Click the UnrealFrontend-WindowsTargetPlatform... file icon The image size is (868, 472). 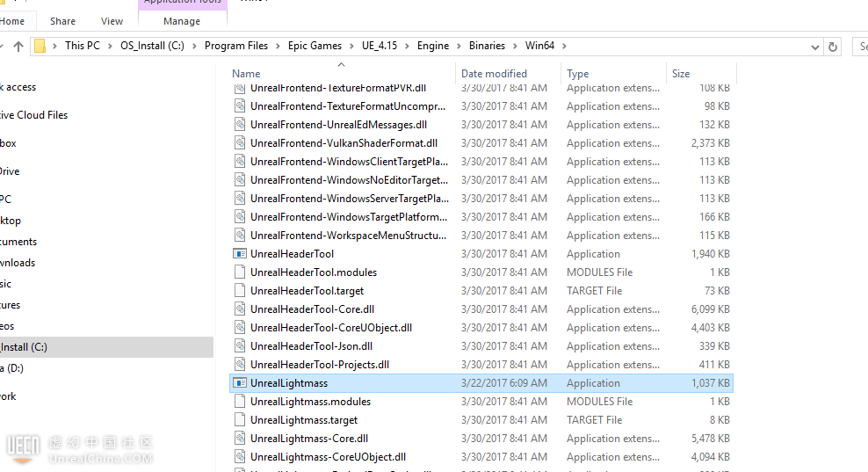click(240, 216)
